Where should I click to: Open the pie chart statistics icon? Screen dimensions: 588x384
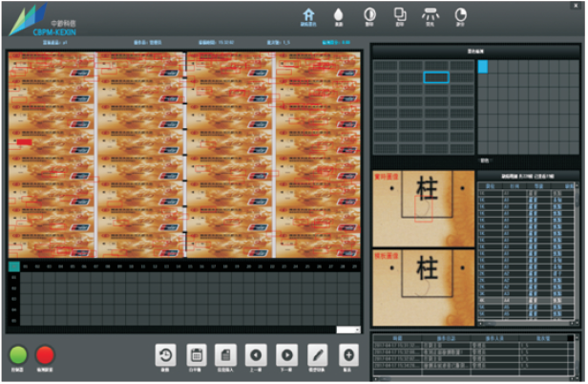coord(461,15)
